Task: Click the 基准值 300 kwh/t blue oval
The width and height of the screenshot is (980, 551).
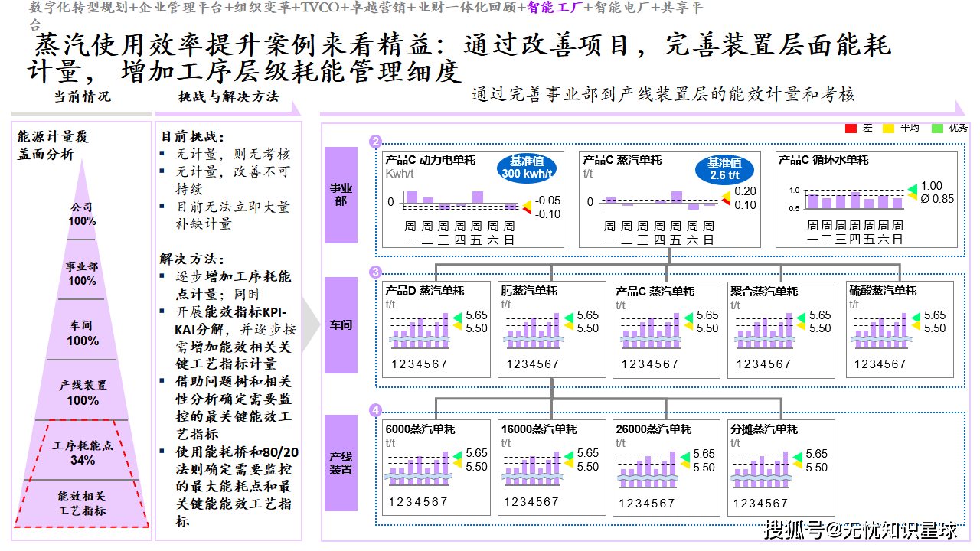Action: (527, 168)
